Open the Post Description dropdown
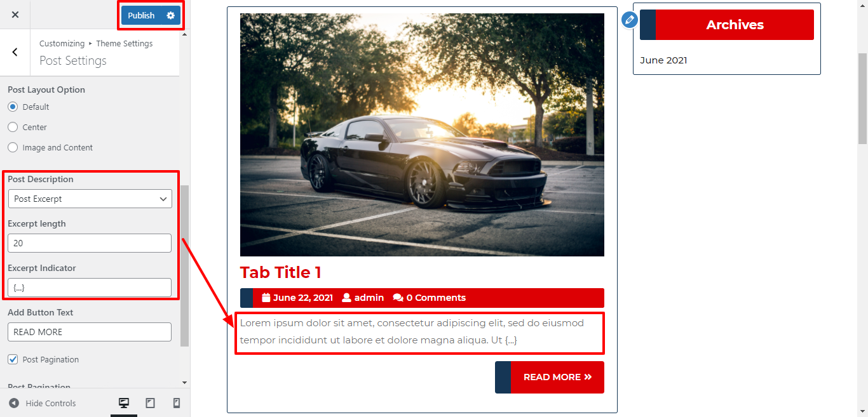Screen dimensions: 868x417 [90, 199]
